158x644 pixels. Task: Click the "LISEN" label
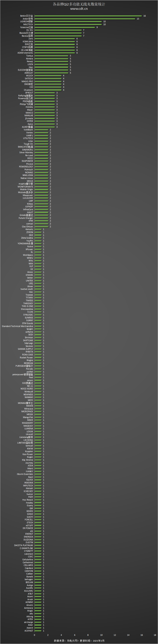point(30,64)
